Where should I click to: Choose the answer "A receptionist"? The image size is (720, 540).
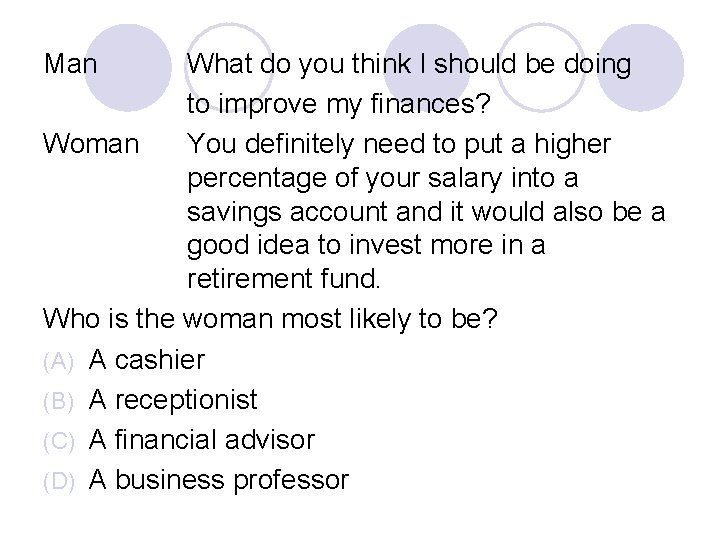[x=173, y=400]
